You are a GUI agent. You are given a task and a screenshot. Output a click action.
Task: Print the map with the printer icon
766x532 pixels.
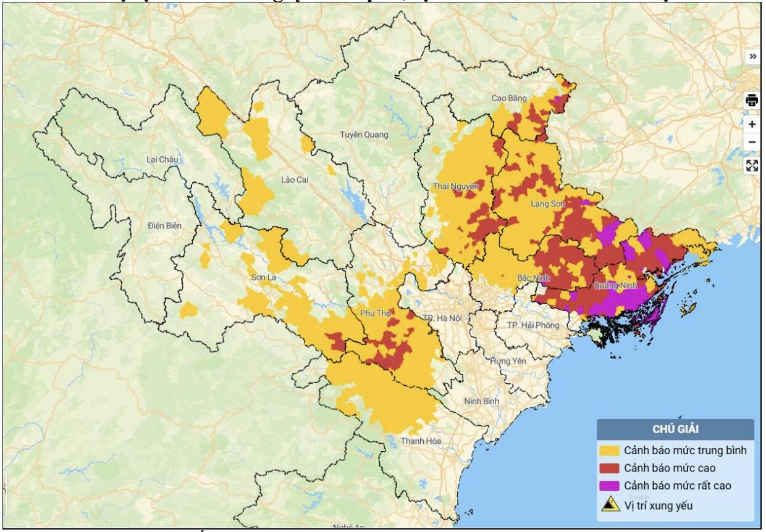(x=752, y=101)
